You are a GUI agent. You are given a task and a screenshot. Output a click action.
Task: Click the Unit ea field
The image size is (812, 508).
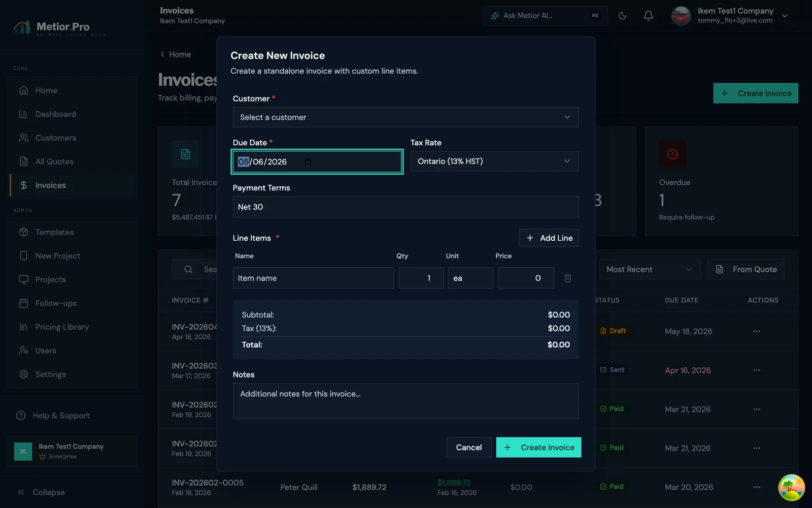point(470,278)
